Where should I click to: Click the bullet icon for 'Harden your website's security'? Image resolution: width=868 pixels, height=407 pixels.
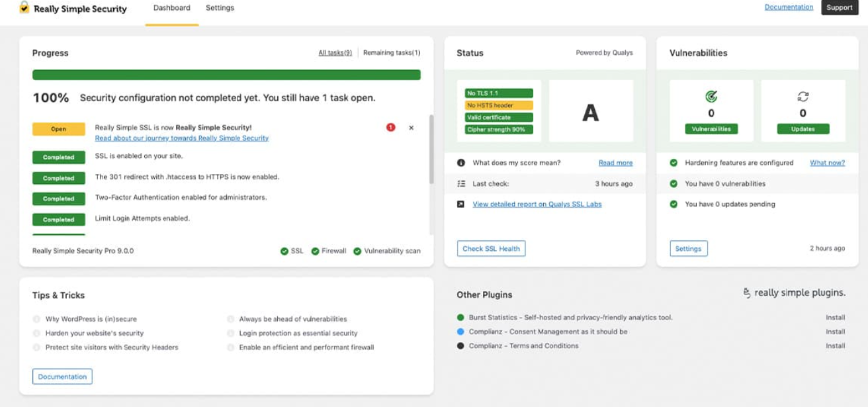pos(36,333)
